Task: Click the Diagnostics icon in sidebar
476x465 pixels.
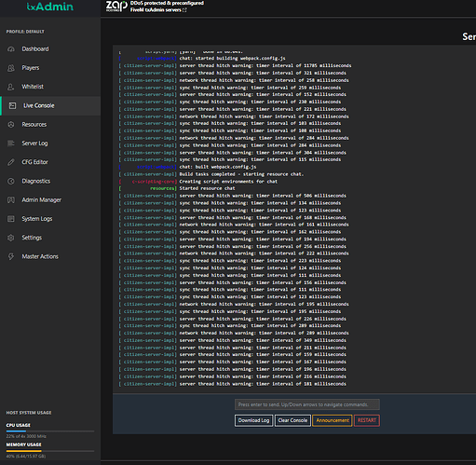Action: click(x=11, y=181)
